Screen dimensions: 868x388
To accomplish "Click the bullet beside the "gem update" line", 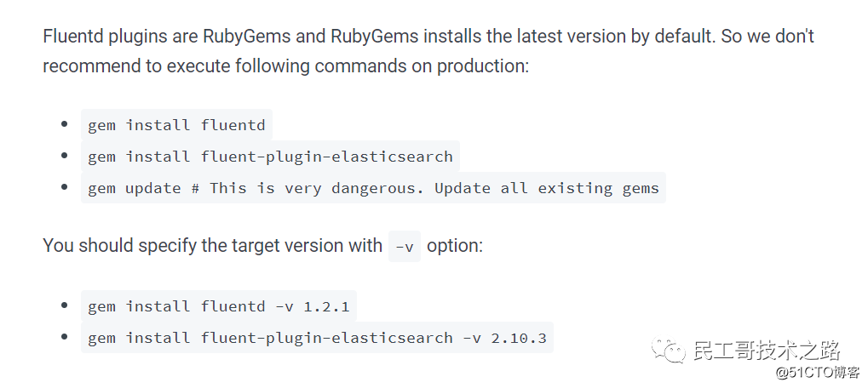I will [x=64, y=188].
